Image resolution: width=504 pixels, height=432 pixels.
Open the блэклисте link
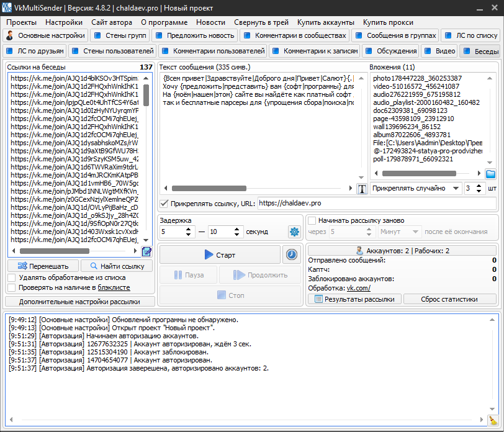click(114, 287)
